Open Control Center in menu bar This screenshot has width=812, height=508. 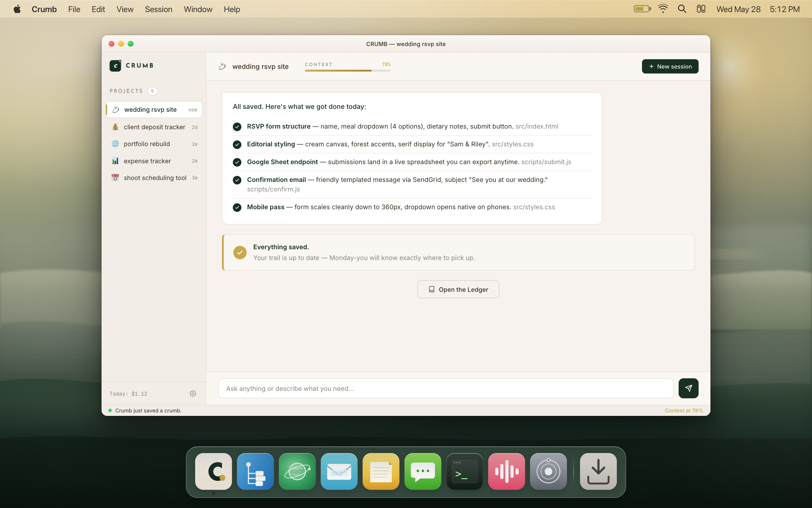(x=701, y=9)
